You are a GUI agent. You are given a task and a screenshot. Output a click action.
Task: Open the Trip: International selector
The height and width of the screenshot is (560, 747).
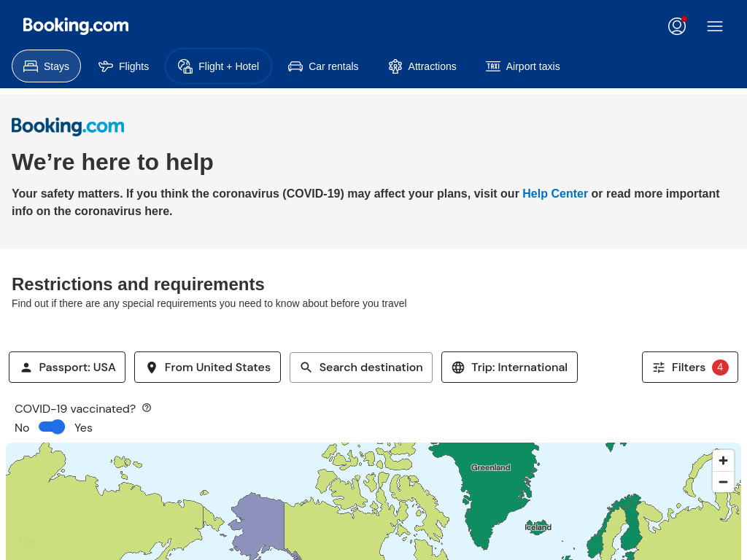click(509, 367)
